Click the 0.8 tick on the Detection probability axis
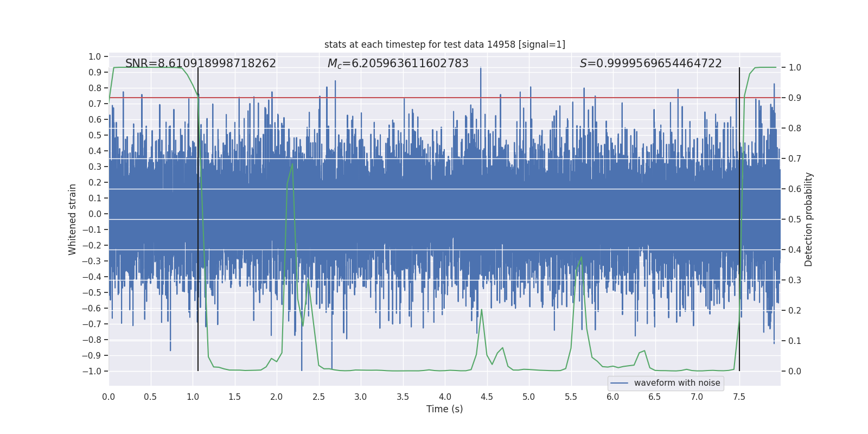 click(795, 129)
